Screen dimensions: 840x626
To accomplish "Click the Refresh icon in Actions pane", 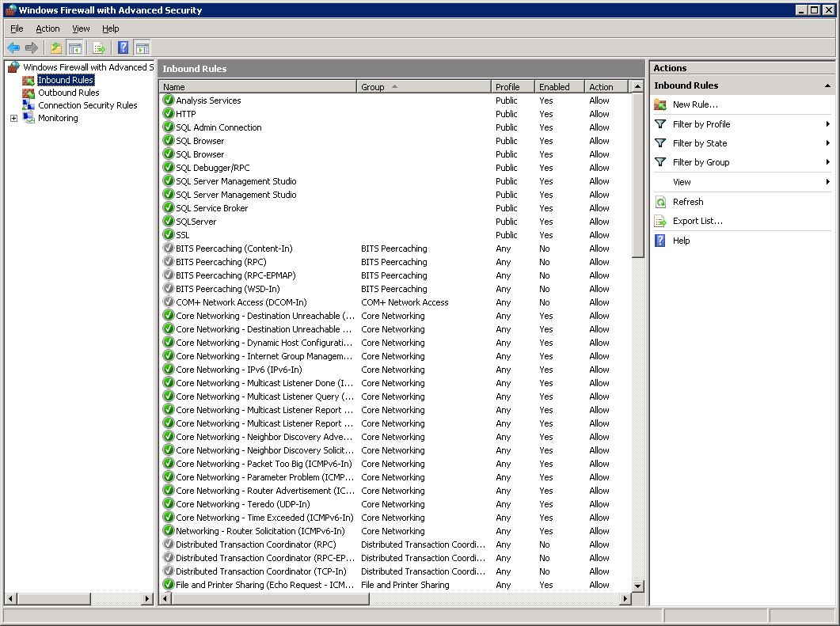I will pos(660,202).
